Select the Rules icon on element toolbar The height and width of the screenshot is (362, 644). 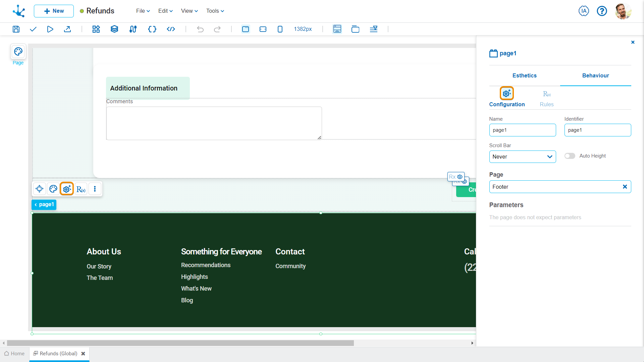pyautogui.click(x=80, y=189)
